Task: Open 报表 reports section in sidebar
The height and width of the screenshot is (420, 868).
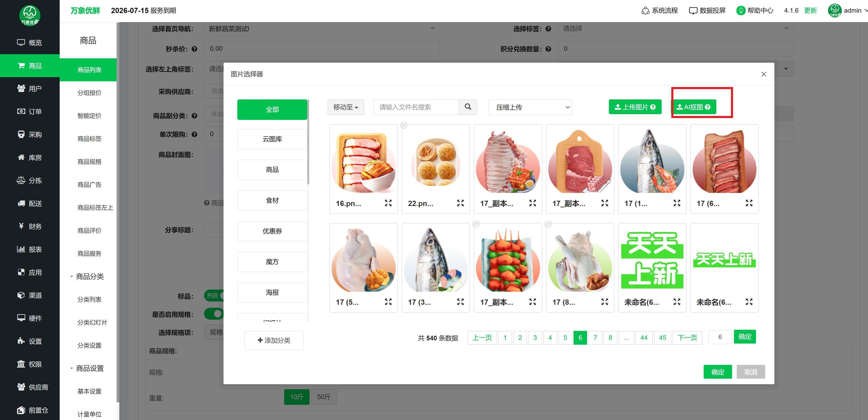Action: pyautogui.click(x=30, y=249)
